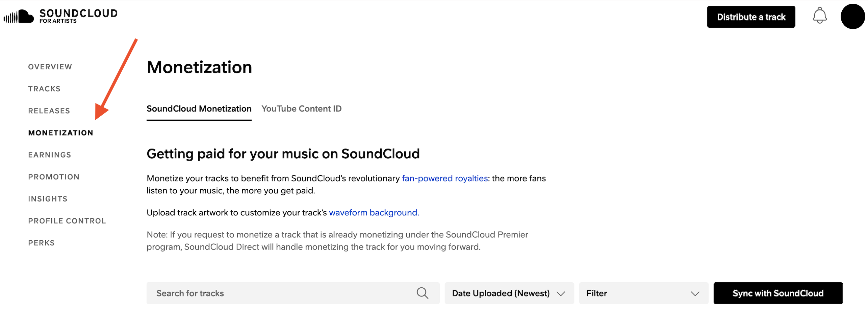This screenshot has height=311, width=868.
Task: Select the SoundCloud Monetization tab
Action: (x=199, y=109)
